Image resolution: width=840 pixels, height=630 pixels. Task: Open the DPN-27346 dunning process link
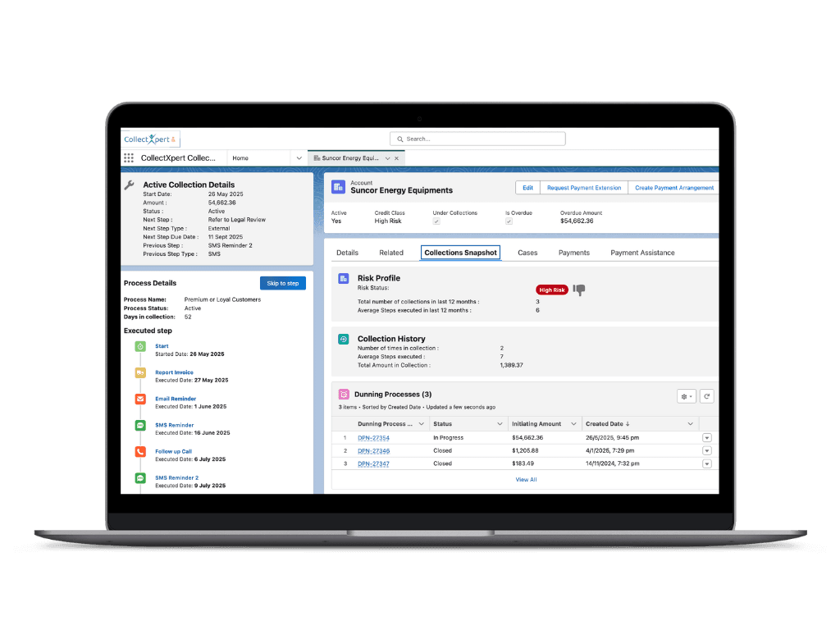click(x=373, y=451)
